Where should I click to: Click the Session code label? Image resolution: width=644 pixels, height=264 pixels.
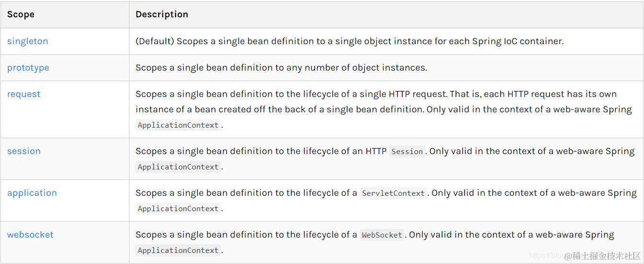point(407,151)
